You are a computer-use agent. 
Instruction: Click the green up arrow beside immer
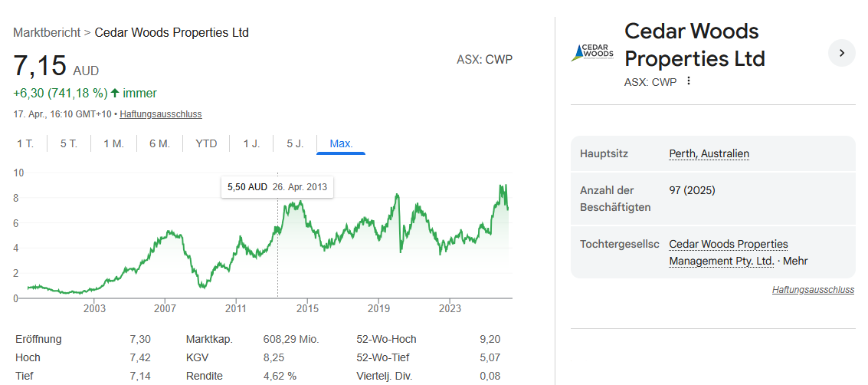point(115,94)
